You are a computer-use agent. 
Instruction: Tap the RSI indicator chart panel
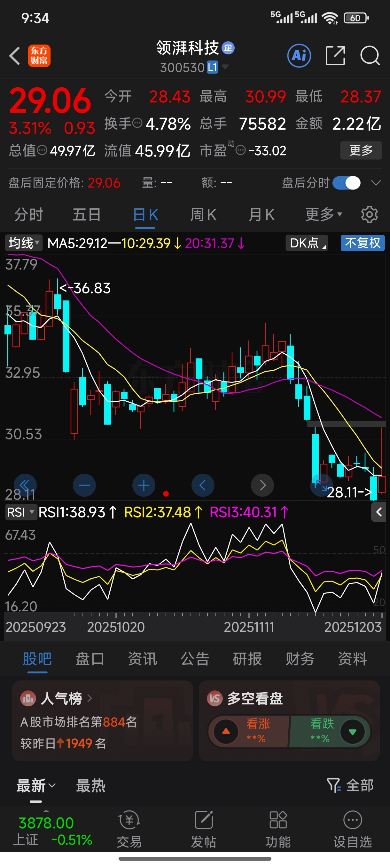tap(195, 567)
